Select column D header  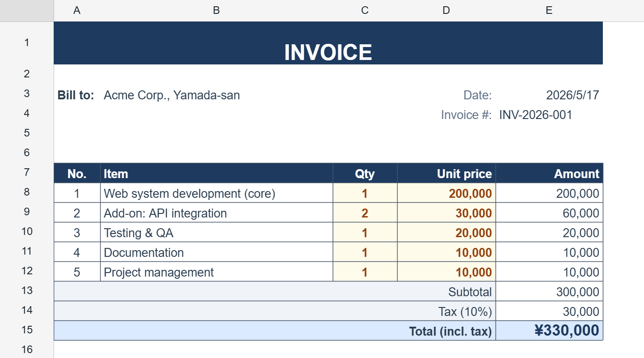pos(446,11)
